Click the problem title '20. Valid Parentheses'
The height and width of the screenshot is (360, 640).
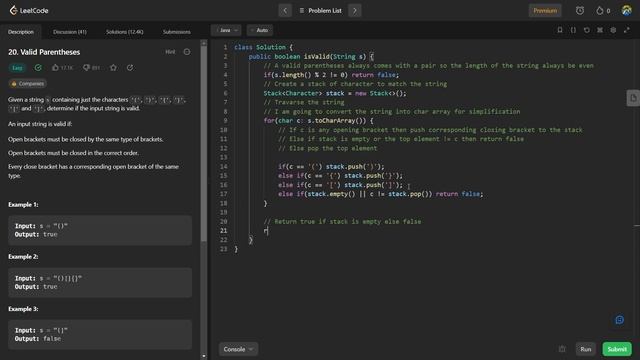[x=44, y=52]
